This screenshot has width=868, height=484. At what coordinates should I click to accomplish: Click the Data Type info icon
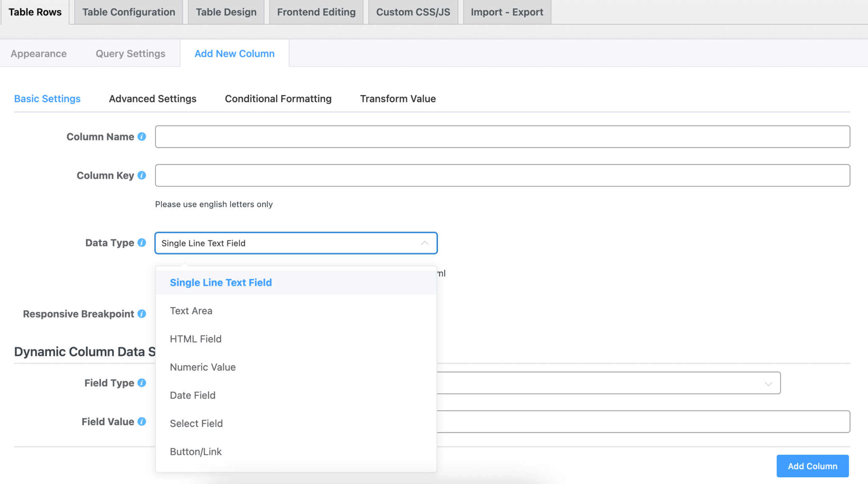click(x=142, y=243)
